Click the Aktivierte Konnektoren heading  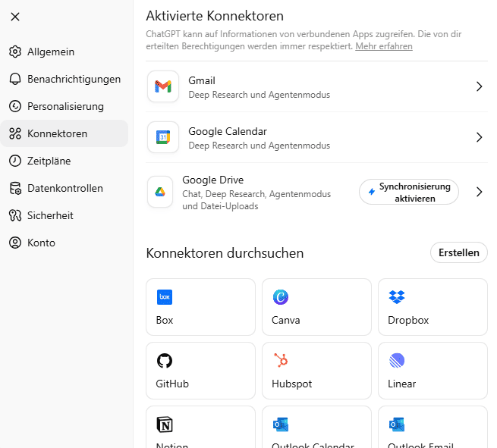coord(215,16)
